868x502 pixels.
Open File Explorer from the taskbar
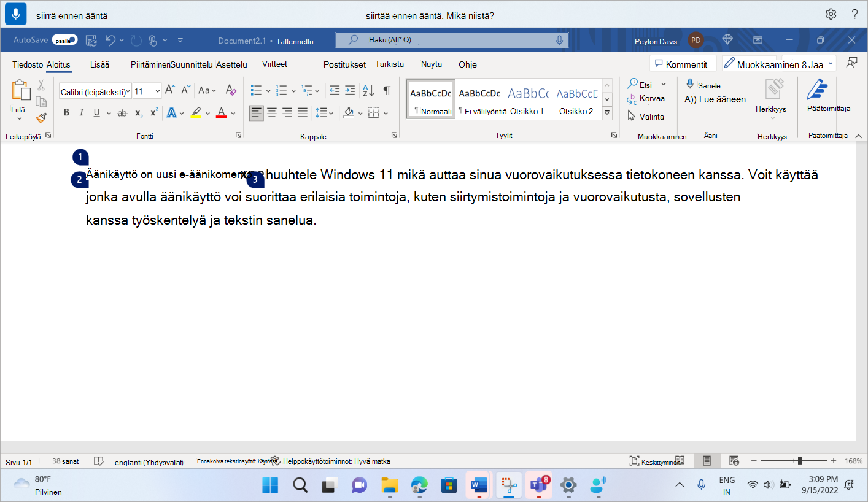point(390,485)
